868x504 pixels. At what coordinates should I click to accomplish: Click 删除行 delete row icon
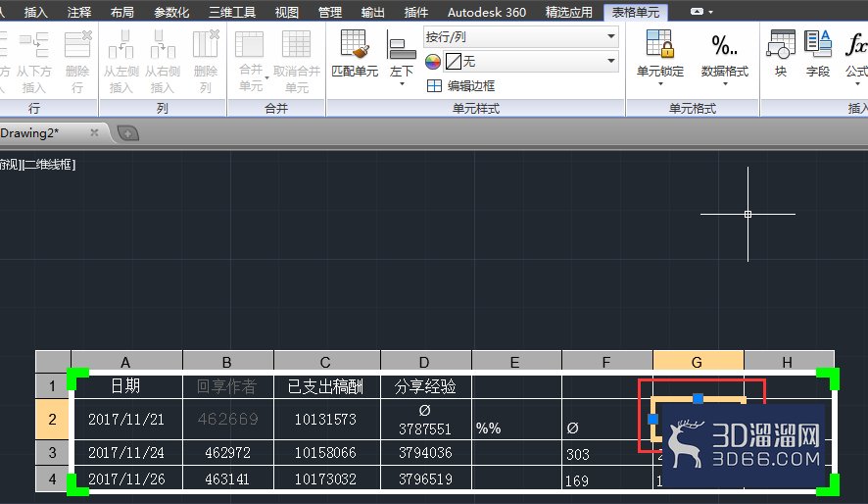(x=77, y=44)
